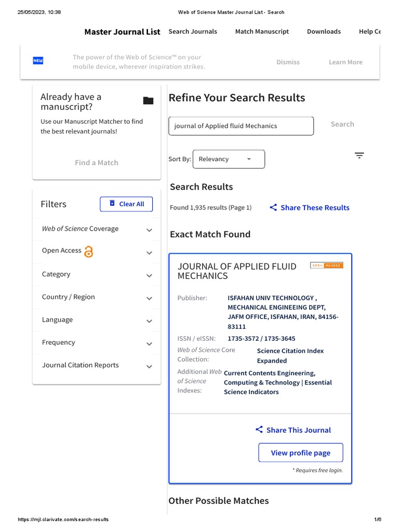Expand the Journal Citation Reports filter
Image resolution: width=399 pixels, height=532 pixels.
149,367
